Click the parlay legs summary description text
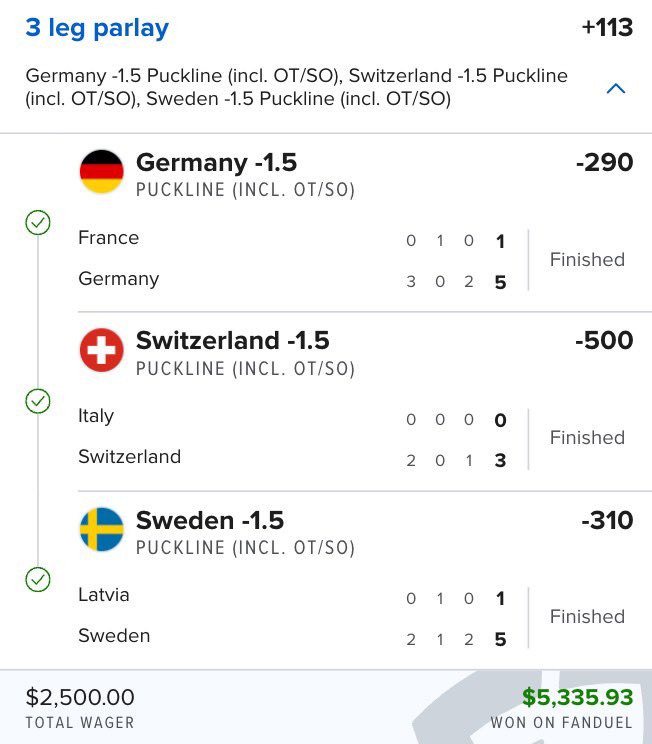Image resolution: width=652 pixels, height=744 pixels. click(296, 88)
